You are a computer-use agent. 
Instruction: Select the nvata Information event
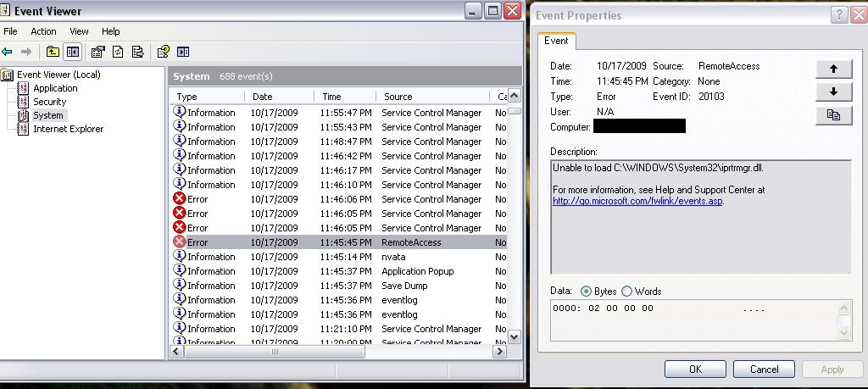(x=337, y=256)
